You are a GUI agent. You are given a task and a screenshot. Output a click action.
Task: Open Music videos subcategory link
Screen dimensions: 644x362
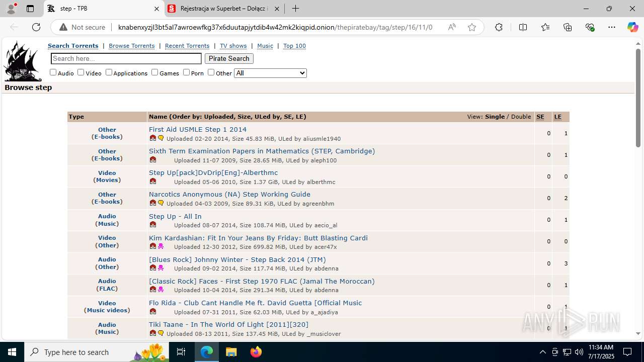click(107, 310)
